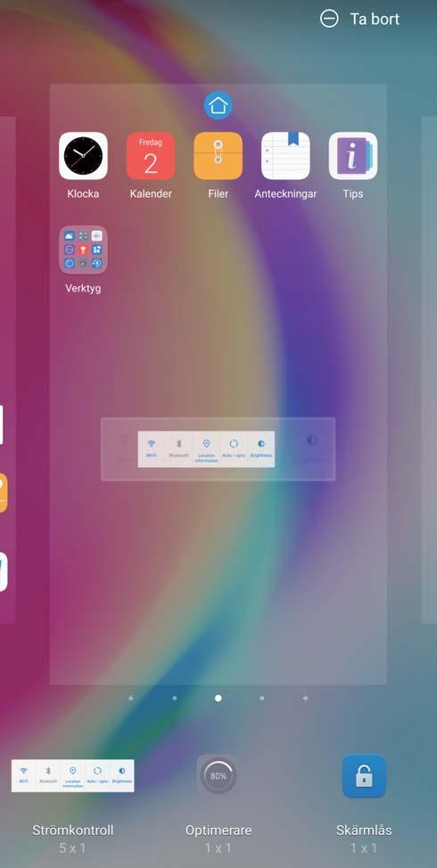Screen dimensions: 437x868
Task: Click the minus circle remove icon
Action: tap(329, 19)
